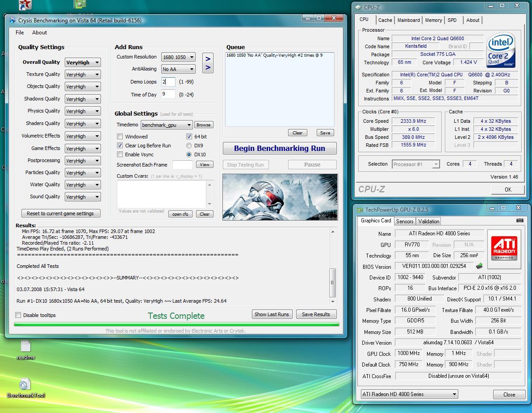Click the CPU-Z title bar icon
Image resolution: width=532 pixels, height=413 pixels.
coord(358,7)
